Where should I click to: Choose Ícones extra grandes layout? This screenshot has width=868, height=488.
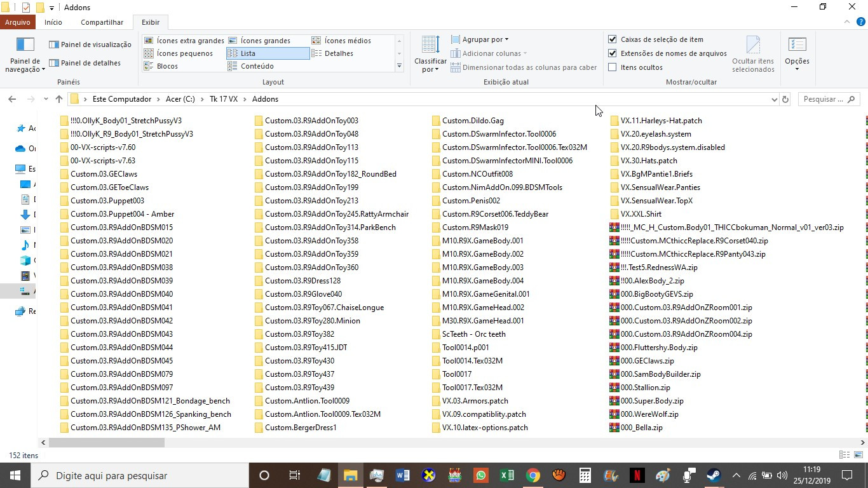(x=184, y=41)
